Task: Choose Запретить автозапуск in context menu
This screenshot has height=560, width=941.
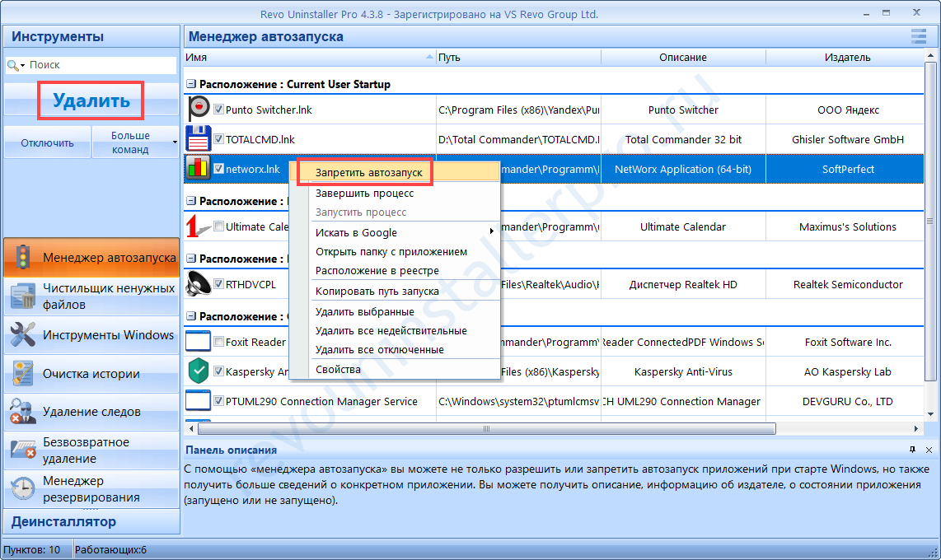Action: coord(395,172)
